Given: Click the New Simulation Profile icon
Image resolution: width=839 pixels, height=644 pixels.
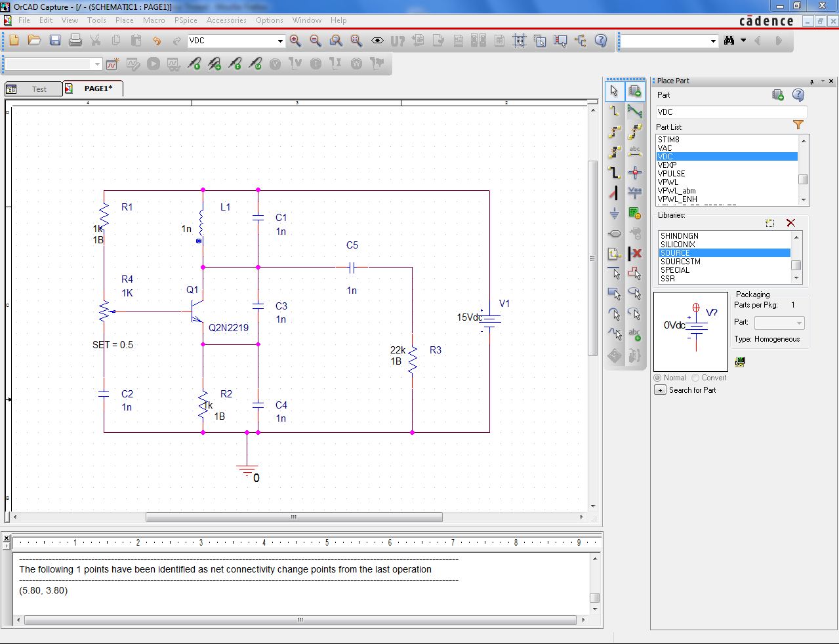Looking at the screenshot, I should tap(112, 64).
